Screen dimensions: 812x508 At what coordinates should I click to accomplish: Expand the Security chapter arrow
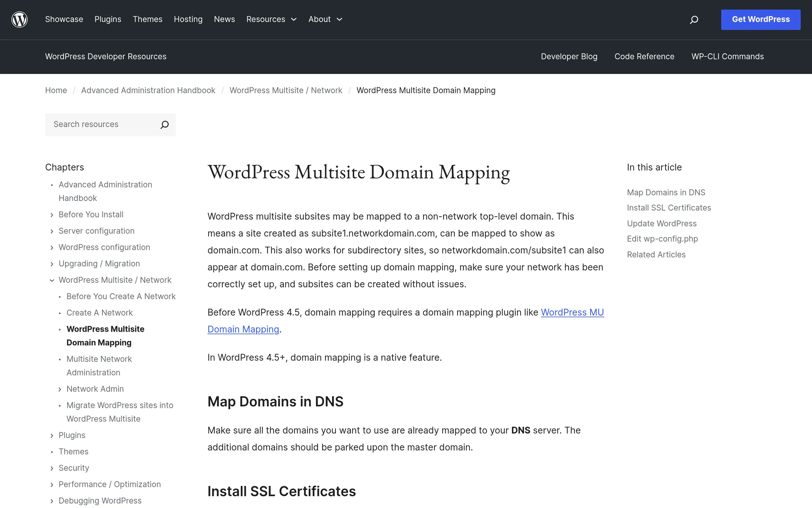pyautogui.click(x=52, y=469)
